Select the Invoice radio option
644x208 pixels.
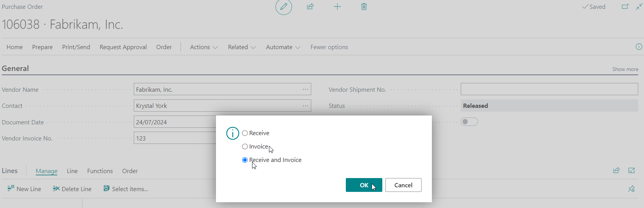[245, 147]
